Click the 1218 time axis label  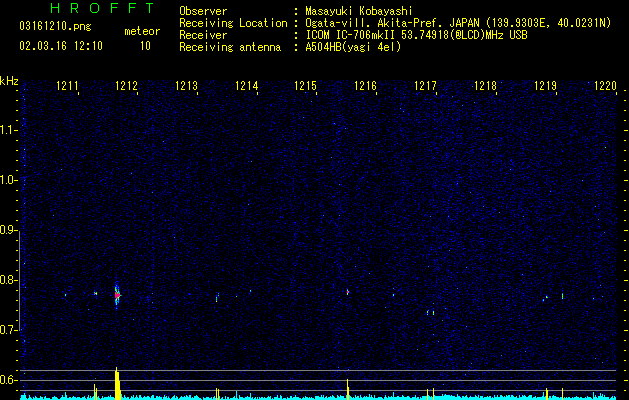[x=485, y=85]
